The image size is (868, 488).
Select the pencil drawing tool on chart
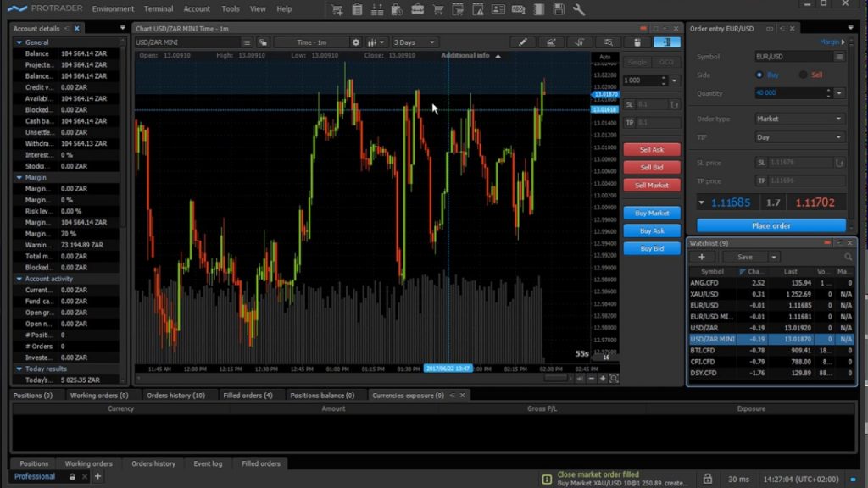(x=522, y=42)
